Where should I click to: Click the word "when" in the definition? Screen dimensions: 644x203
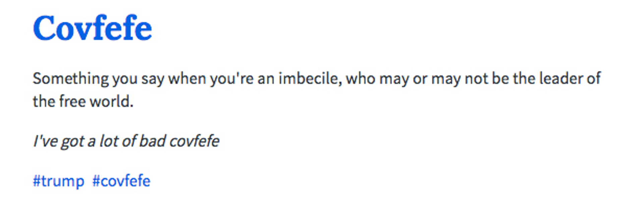[187, 79]
